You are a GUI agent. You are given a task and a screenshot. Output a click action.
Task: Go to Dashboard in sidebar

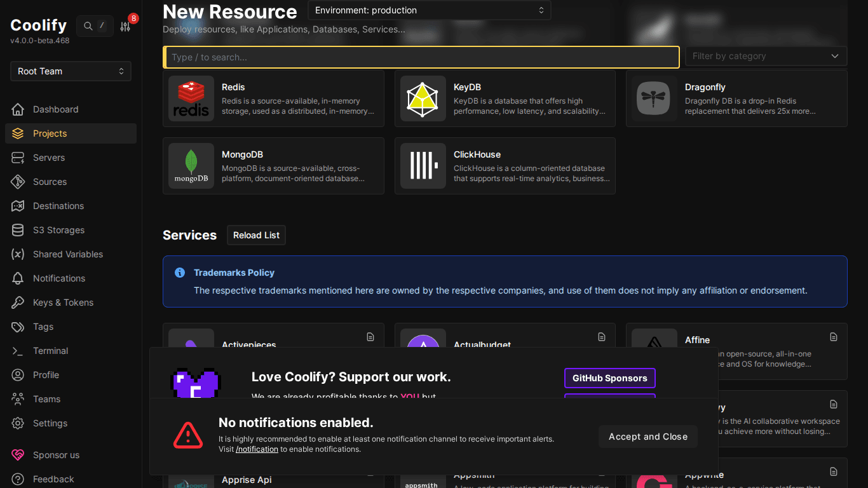point(55,109)
